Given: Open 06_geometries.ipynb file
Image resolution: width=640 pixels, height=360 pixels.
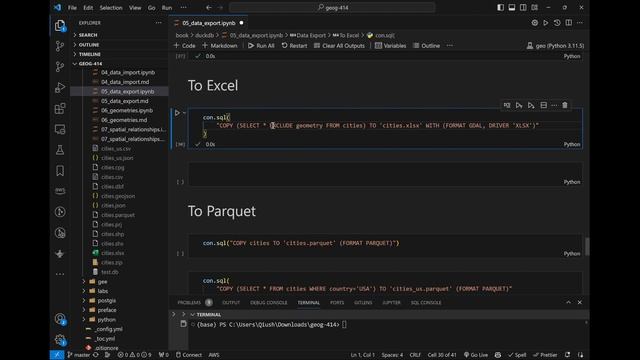Looking at the screenshot, I should [127, 110].
